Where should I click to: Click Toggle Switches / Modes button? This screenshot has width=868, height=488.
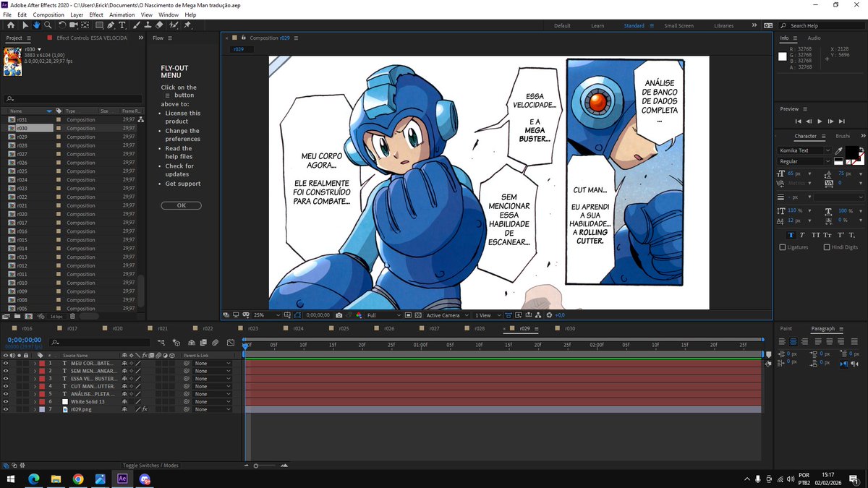pos(150,466)
